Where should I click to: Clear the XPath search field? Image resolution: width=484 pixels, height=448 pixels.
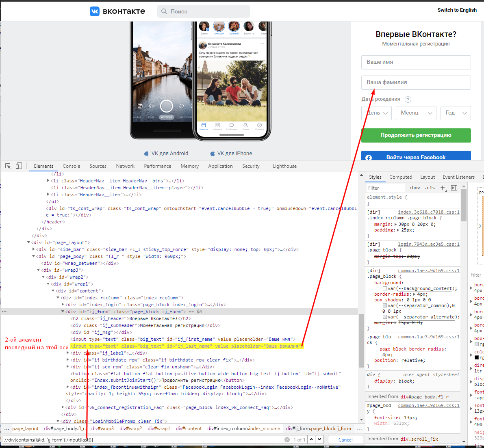(x=287, y=439)
